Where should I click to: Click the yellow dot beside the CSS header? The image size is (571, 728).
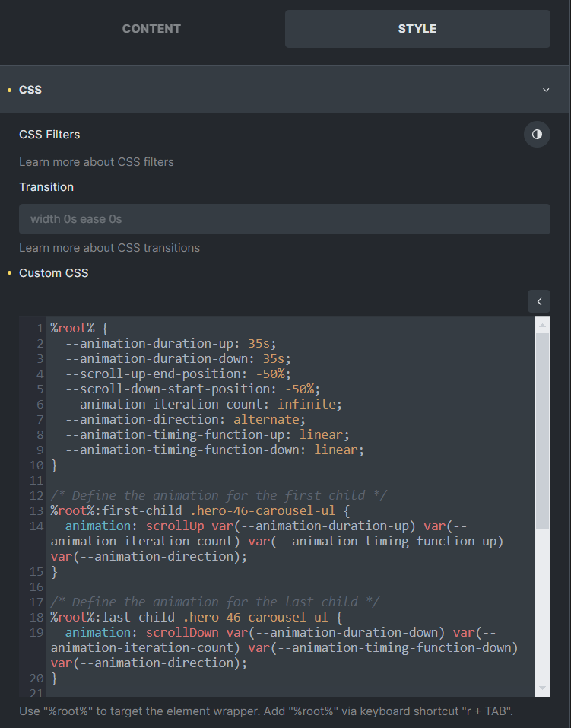[9, 91]
